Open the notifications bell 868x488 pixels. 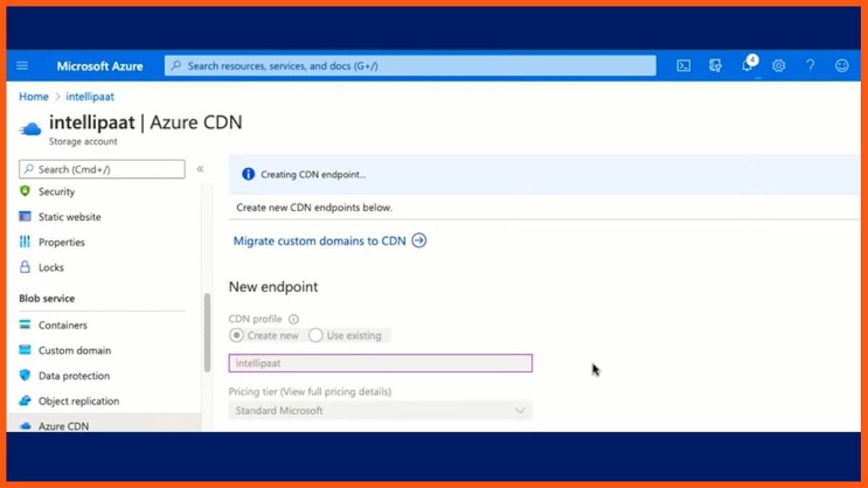748,65
